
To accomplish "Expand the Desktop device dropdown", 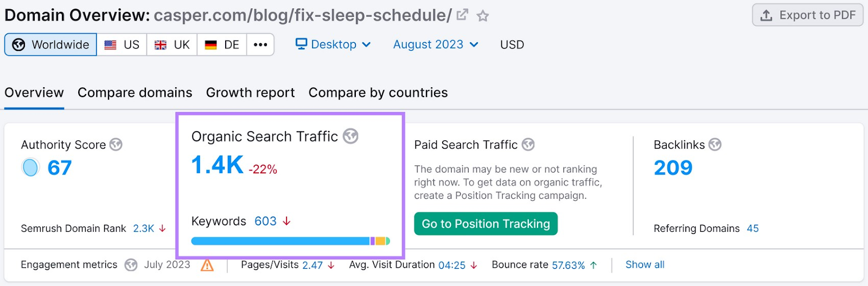I will pyautogui.click(x=333, y=44).
